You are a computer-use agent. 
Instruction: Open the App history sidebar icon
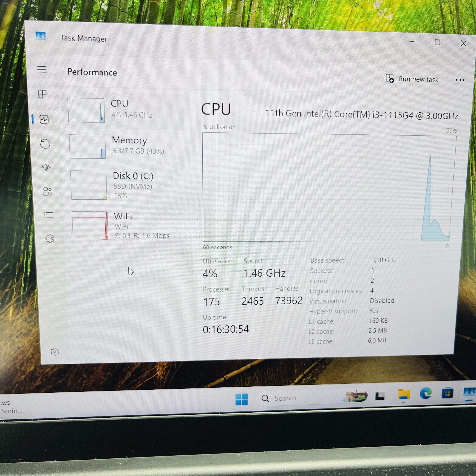click(45, 144)
